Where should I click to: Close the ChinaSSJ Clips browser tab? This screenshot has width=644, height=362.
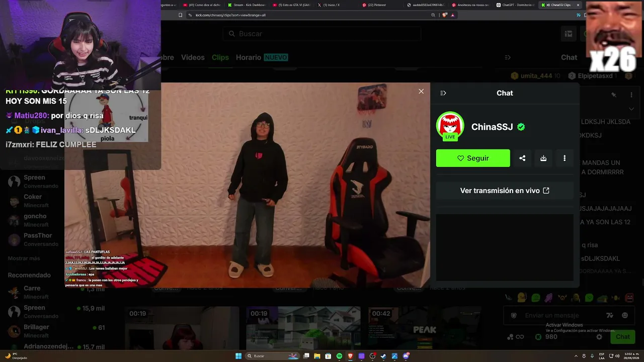[x=578, y=5]
